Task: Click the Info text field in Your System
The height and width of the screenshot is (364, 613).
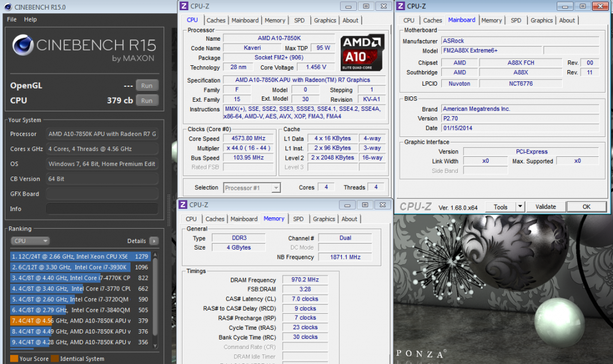Action: point(102,209)
